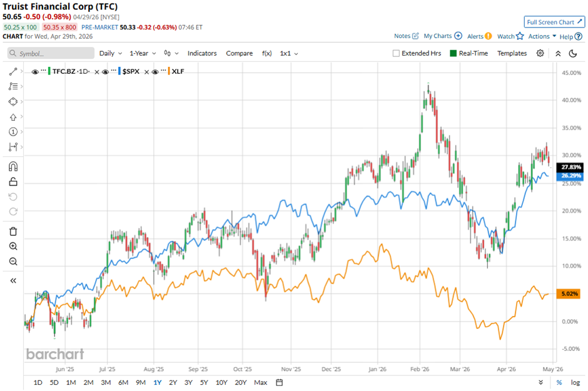Open the Daily frequency dropdown
This screenshot has width=588, height=391.
click(111, 53)
